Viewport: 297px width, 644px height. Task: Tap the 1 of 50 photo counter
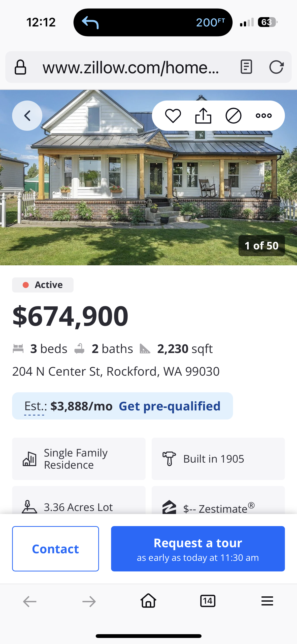[x=261, y=246]
